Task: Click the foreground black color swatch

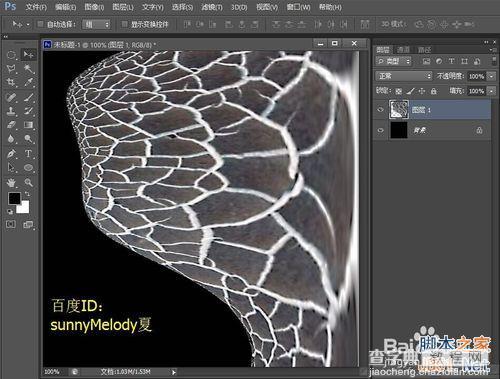Action: (14, 198)
